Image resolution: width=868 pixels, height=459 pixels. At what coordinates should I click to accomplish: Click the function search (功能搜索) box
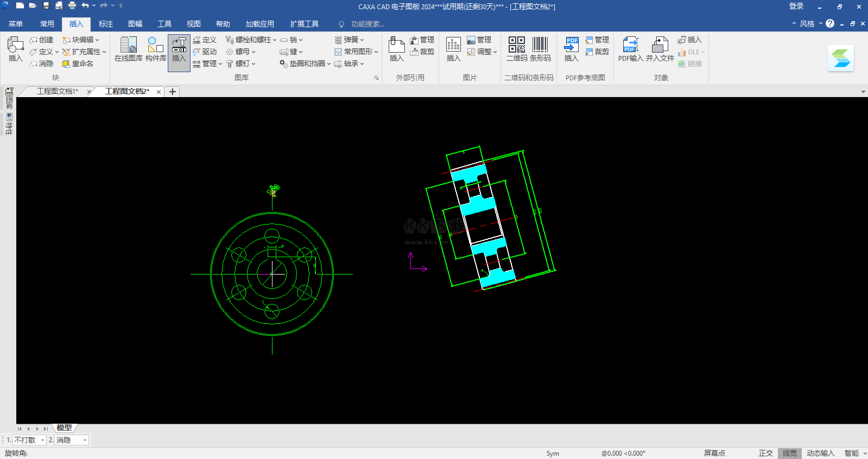click(x=367, y=24)
